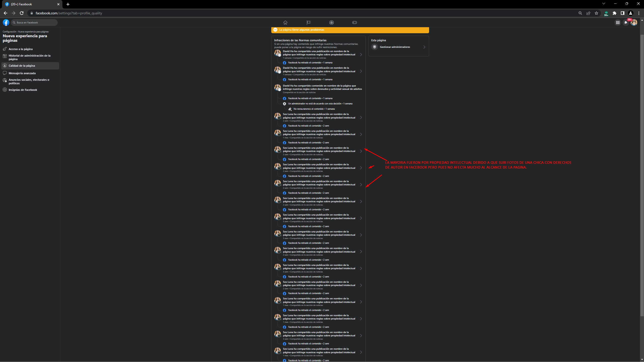Open Acceso a la página
Screen dimensions: 644x362
(30, 49)
